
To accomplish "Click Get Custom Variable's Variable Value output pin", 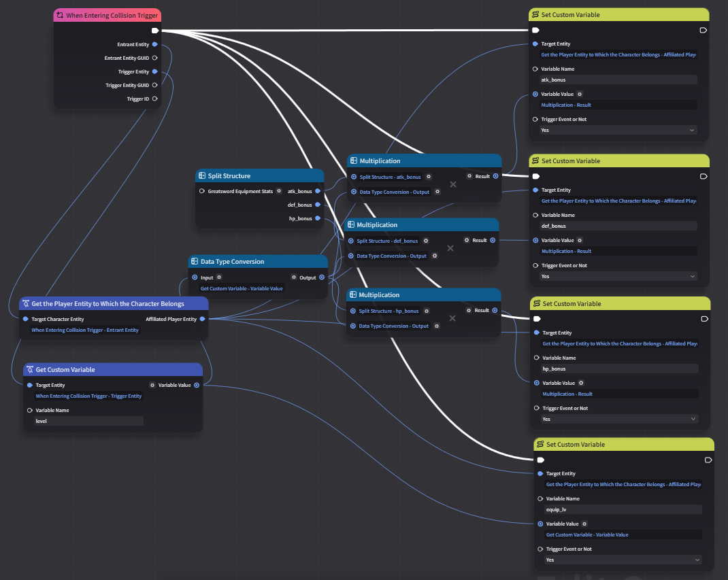I will [x=197, y=385].
